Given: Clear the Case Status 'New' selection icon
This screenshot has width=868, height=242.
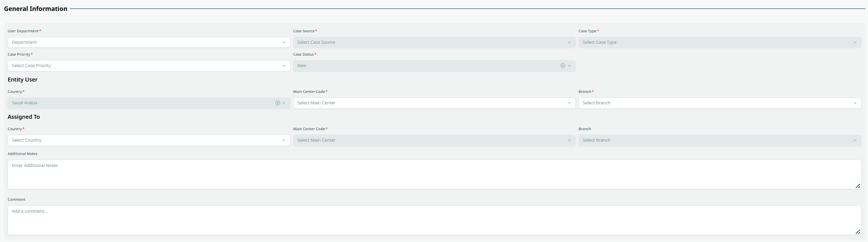Looking at the screenshot, I should tap(562, 66).
